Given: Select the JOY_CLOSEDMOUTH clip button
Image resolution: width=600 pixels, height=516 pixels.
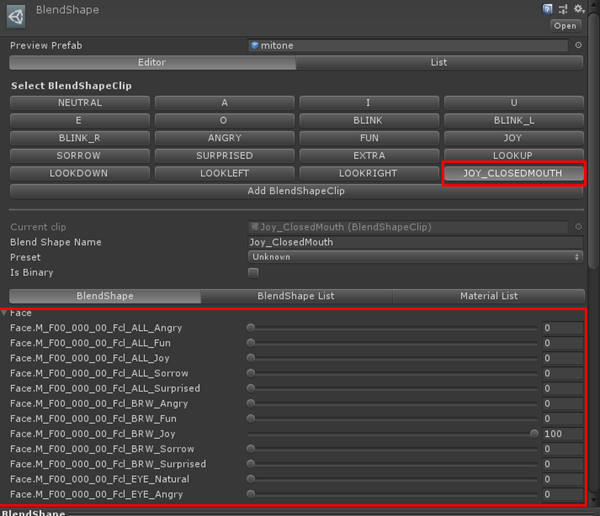Looking at the screenshot, I should (514, 173).
